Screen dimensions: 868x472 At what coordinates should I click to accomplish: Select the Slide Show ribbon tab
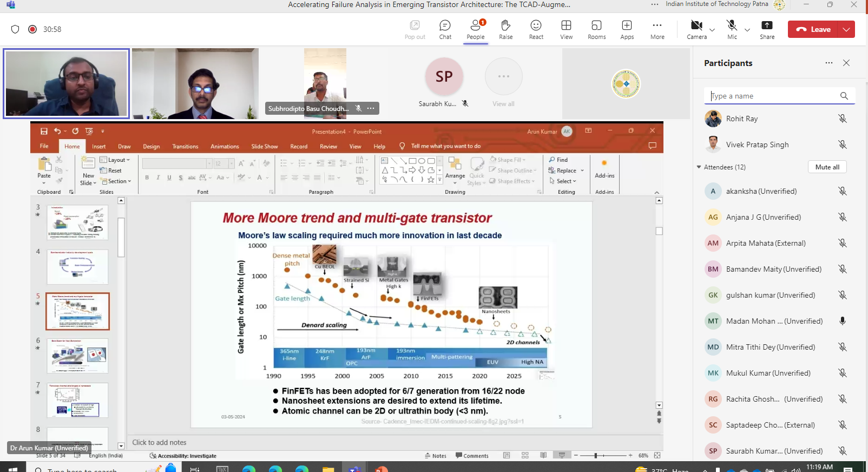tap(264, 147)
